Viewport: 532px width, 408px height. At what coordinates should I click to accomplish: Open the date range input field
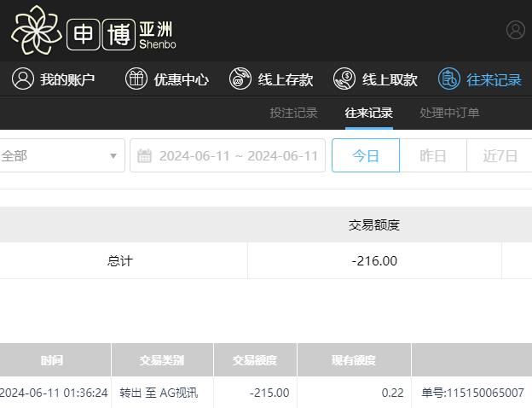pyautogui.click(x=238, y=156)
